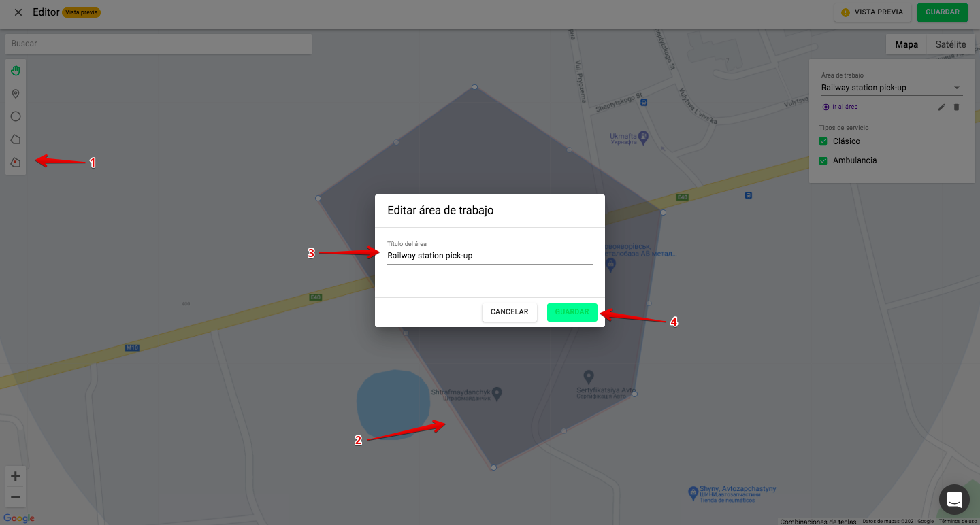Viewport: 980px width, 525px height.
Task: Close the editor with X icon
Action: pos(18,12)
